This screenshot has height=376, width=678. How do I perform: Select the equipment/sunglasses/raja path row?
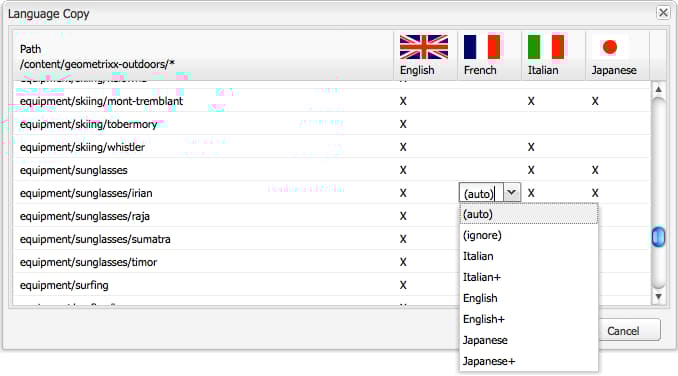332,216
